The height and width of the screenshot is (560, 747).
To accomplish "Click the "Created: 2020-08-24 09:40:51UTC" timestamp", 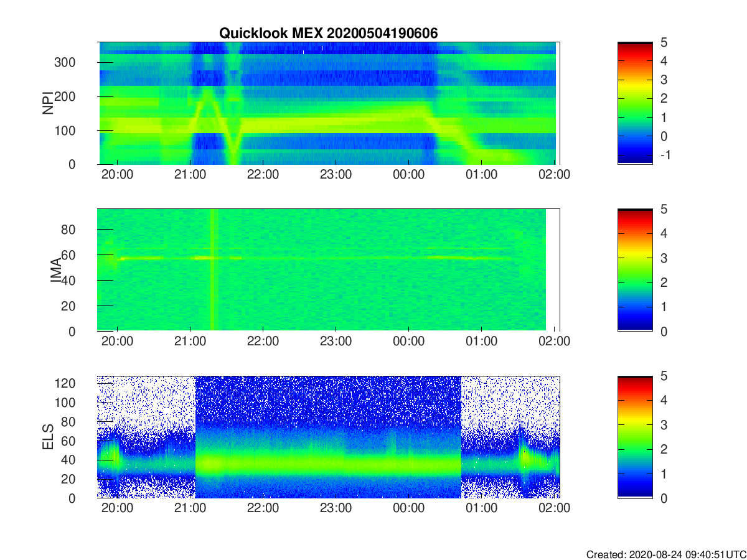I will [666, 554].
